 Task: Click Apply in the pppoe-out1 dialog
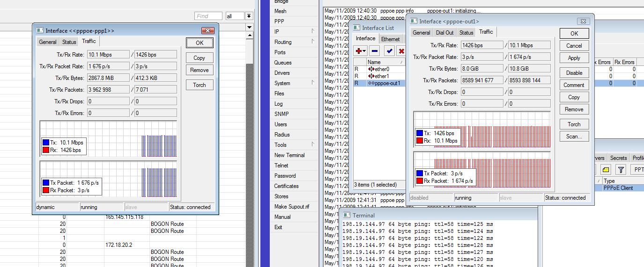point(574,58)
